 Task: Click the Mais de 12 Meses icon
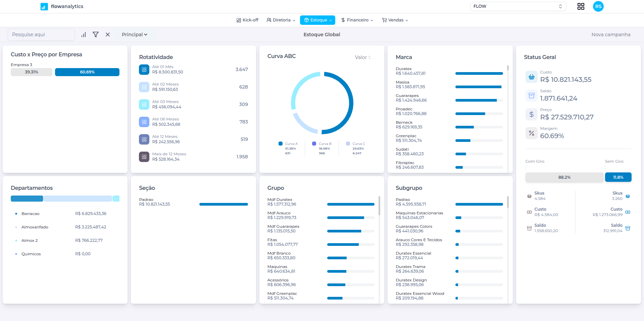click(x=144, y=157)
